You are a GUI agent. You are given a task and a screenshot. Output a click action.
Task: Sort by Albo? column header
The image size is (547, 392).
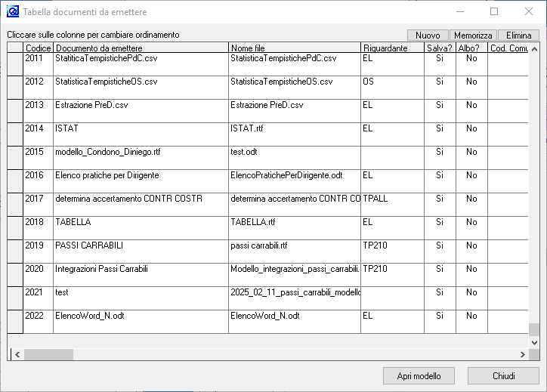pos(471,48)
